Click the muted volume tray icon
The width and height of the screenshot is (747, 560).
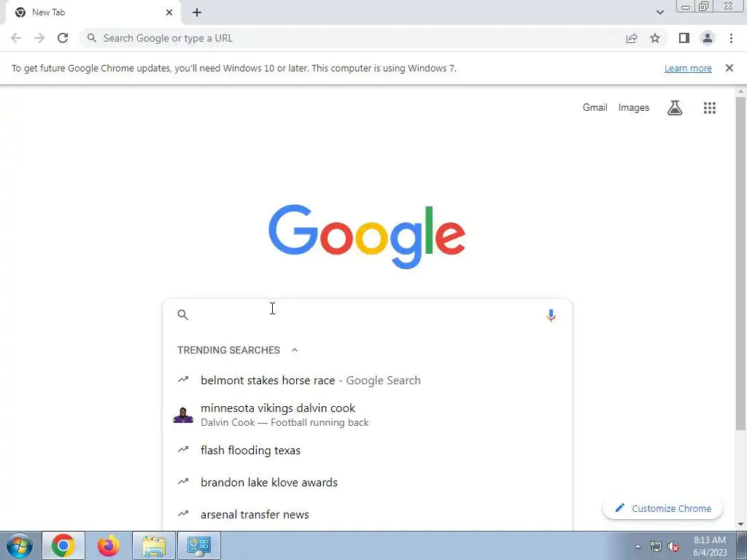pyautogui.click(x=673, y=547)
